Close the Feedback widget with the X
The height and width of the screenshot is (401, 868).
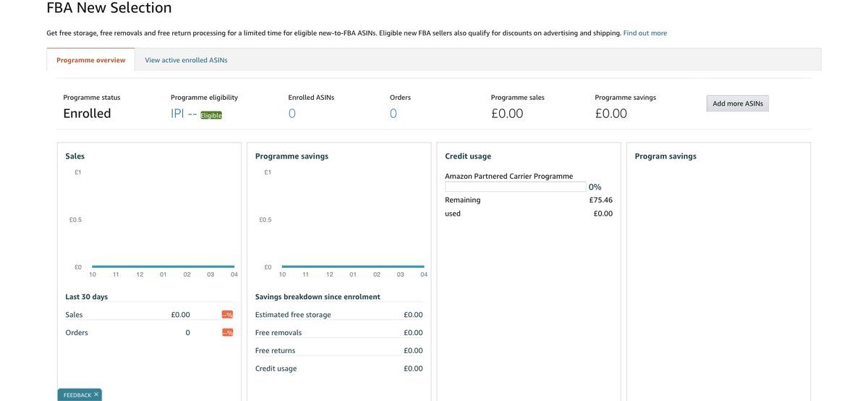point(96,394)
